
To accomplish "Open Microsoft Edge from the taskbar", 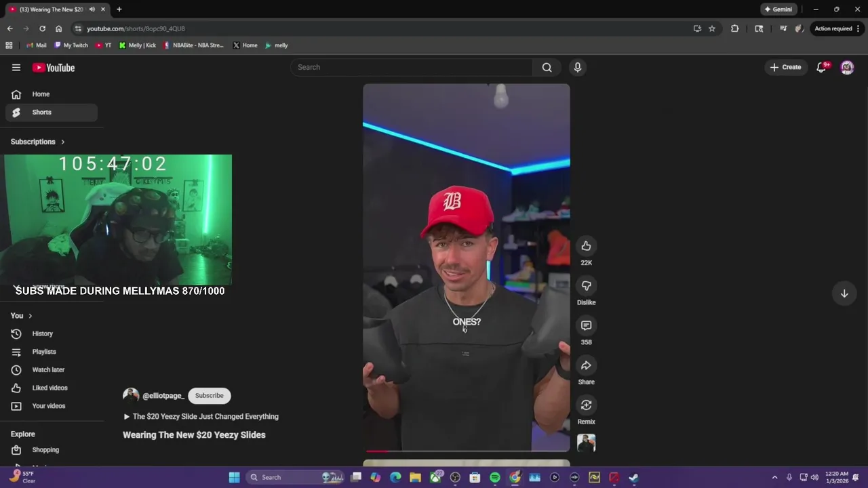I will 395,477.
